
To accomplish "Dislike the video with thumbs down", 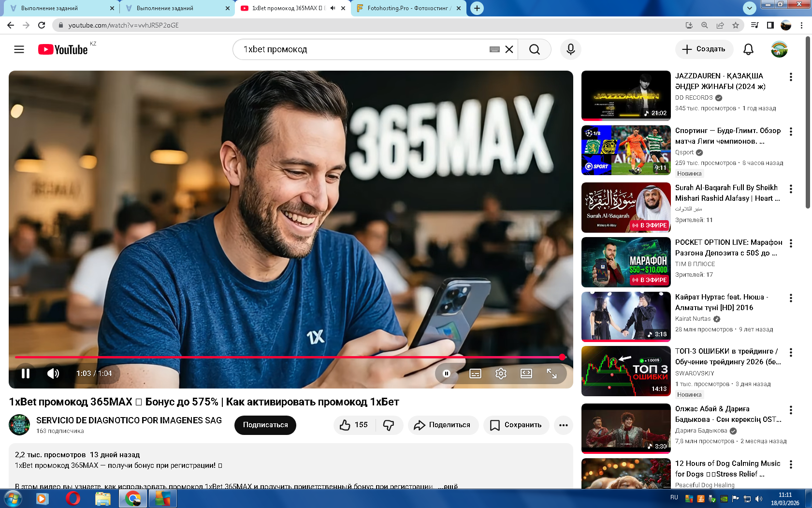I will coord(389,425).
